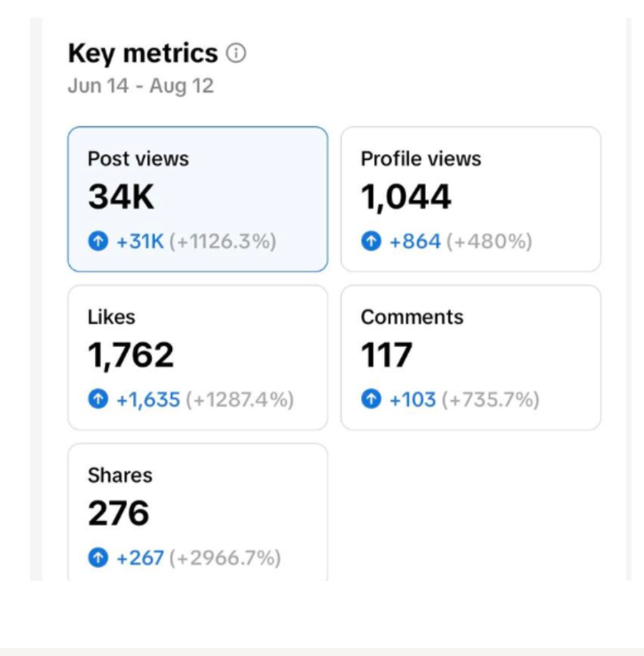The image size is (644, 656).
Task: Click the Key metrics heading
Action: coord(143,53)
